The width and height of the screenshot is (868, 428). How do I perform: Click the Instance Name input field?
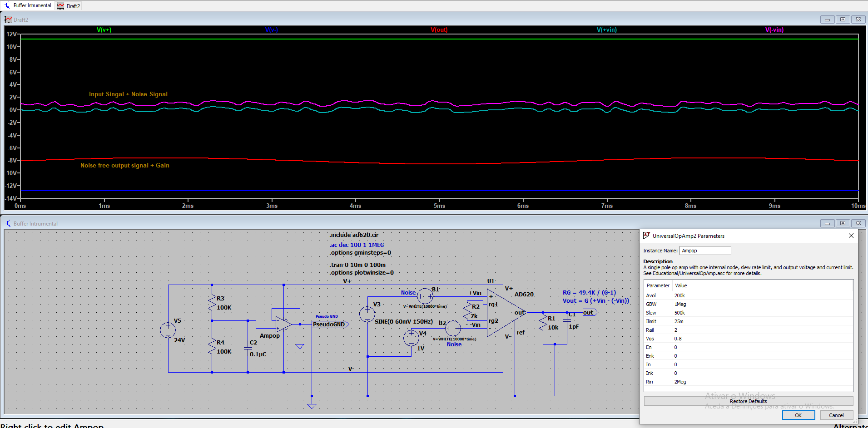pyautogui.click(x=705, y=251)
